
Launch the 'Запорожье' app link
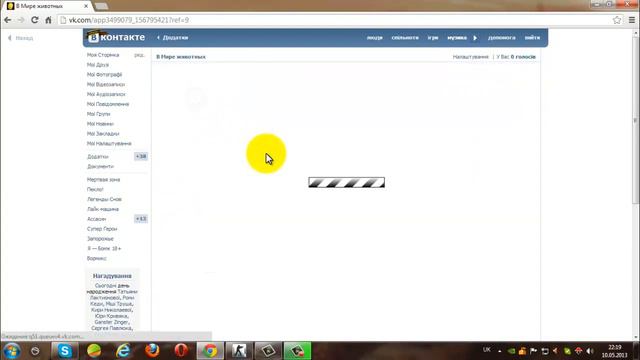point(100,238)
